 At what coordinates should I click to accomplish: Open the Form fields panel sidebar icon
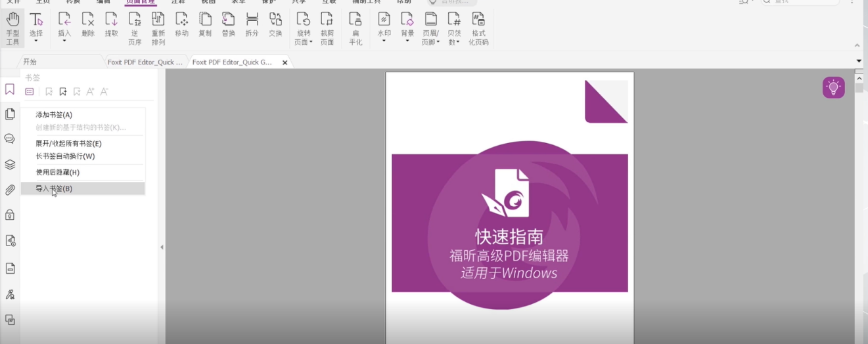tap(10, 268)
